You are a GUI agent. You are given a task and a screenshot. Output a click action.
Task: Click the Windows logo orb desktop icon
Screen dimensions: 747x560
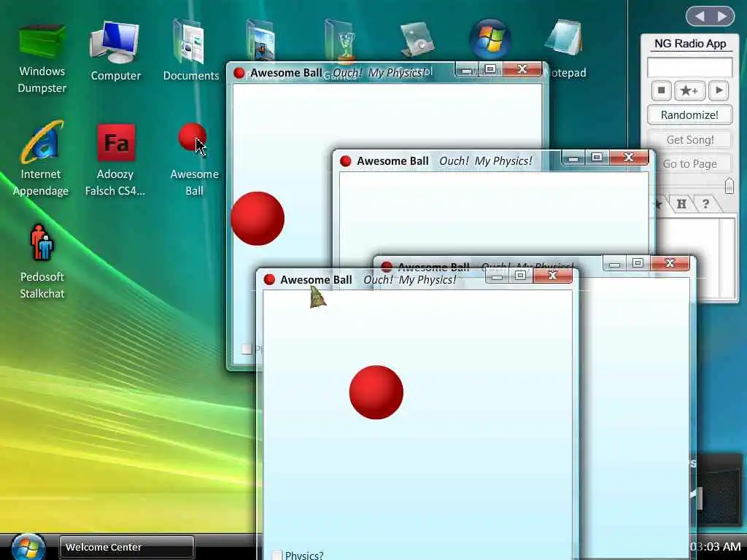490,39
